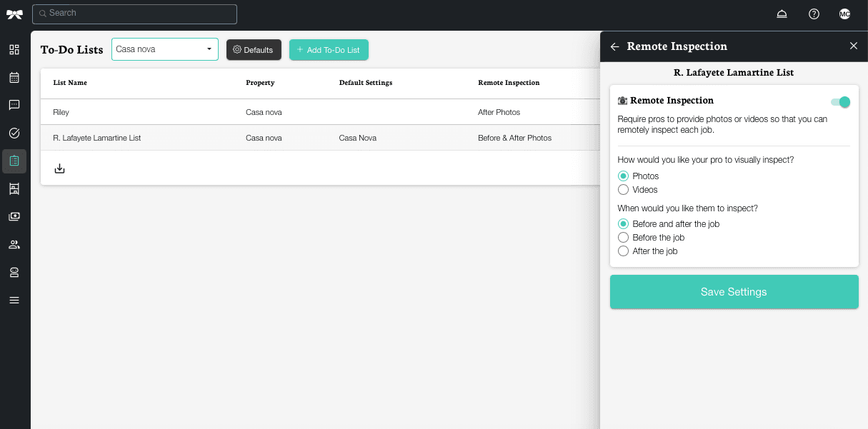Viewport: 868px width, 429px height.
Task: Open the Riley list row
Action: point(61,112)
